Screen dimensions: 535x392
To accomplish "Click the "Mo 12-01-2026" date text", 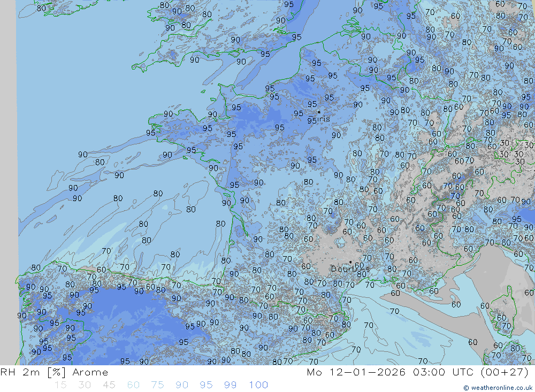I will pyautogui.click(x=356, y=372).
